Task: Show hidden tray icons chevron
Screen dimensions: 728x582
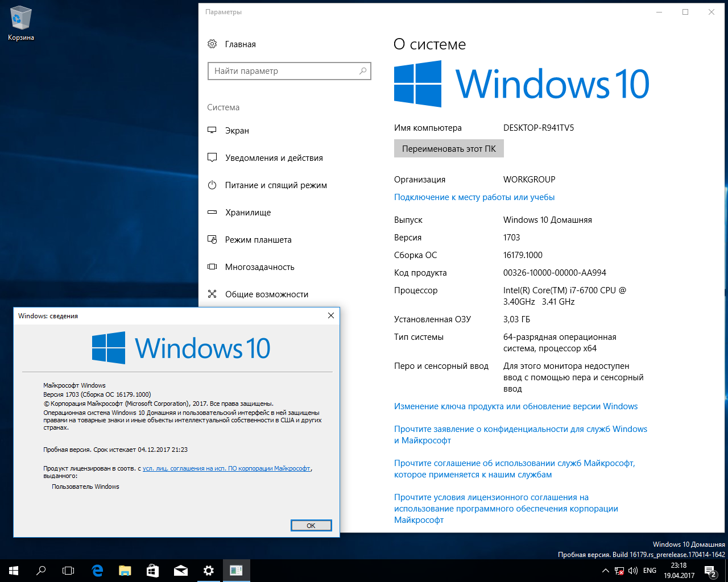Action: tap(605, 571)
